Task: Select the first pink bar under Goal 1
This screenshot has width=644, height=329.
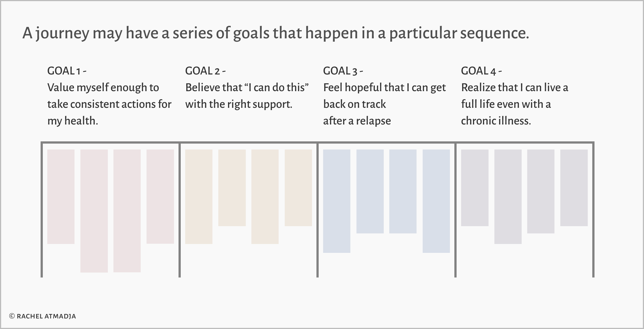Action: 61,197
